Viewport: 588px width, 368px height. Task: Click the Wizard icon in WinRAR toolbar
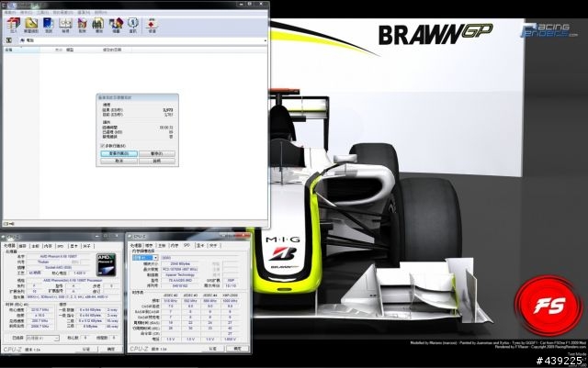[116, 25]
